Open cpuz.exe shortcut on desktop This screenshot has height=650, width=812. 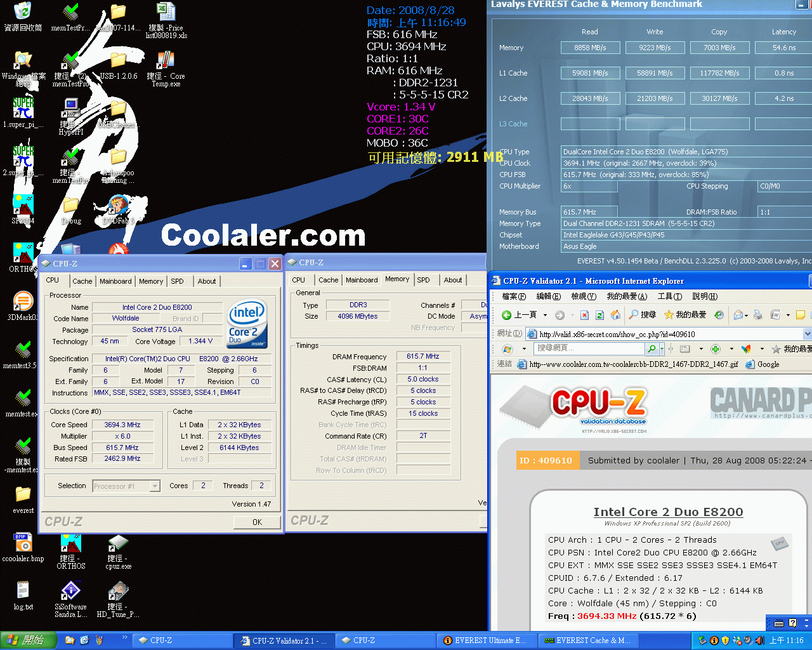coord(118,551)
